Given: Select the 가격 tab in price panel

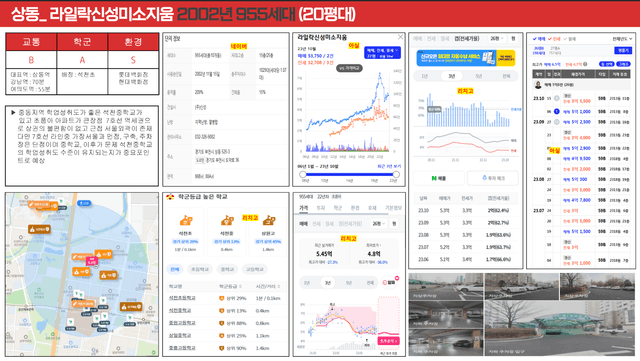Looking at the screenshot, I should coord(304,208).
